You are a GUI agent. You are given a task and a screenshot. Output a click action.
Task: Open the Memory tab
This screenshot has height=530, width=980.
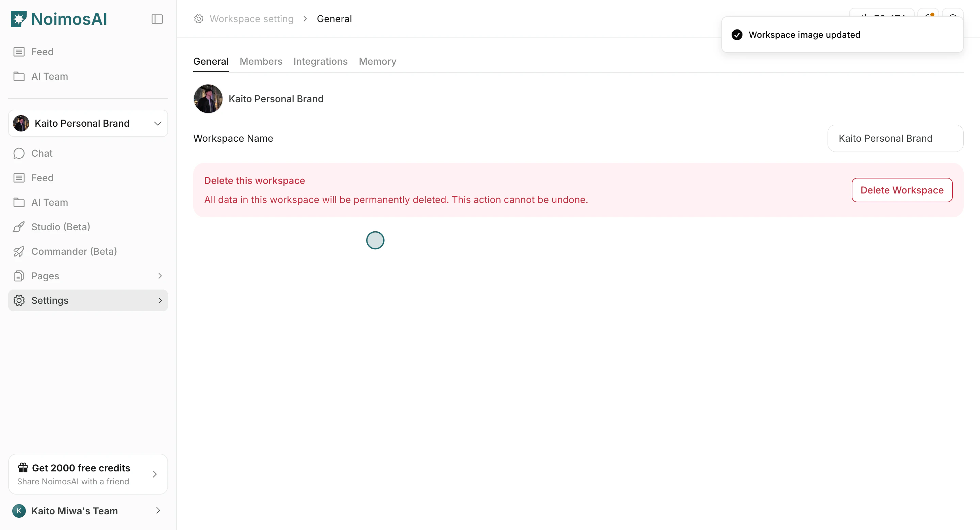point(377,61)
